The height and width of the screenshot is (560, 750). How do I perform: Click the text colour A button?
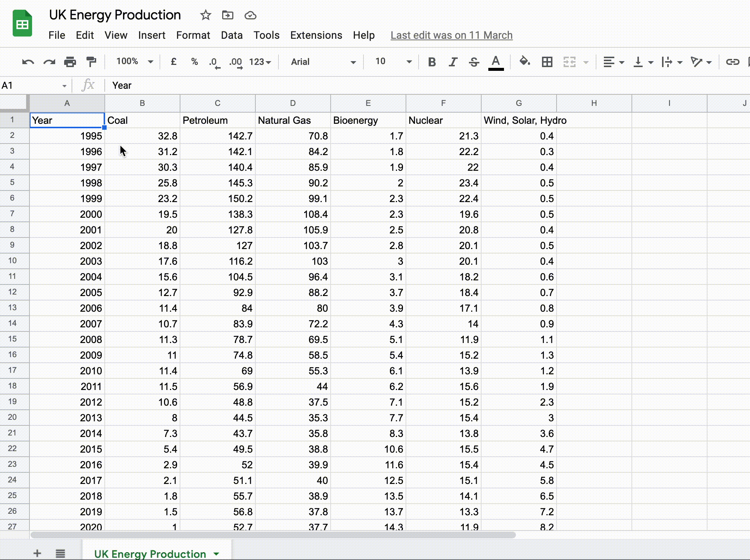pos(496,62)
